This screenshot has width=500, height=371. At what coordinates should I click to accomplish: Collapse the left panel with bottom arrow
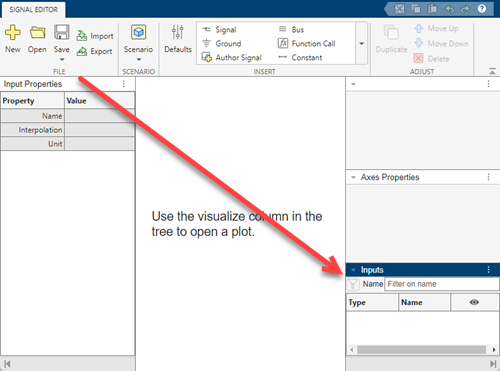[7, 364]
